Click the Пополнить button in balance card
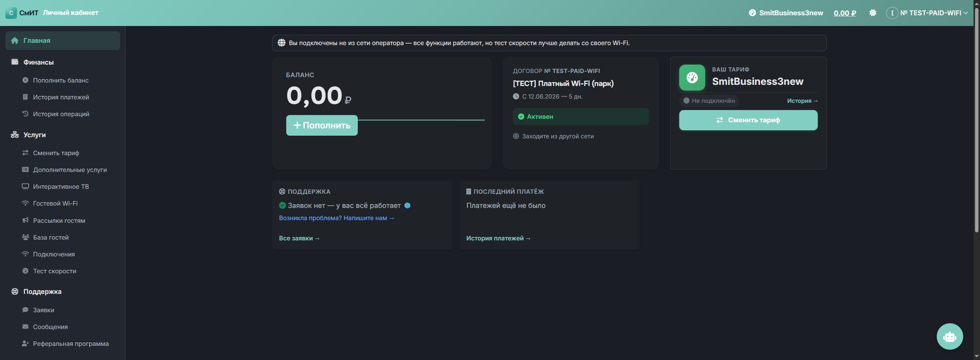This screenshot has height=360, width=980. click(322, 125)
